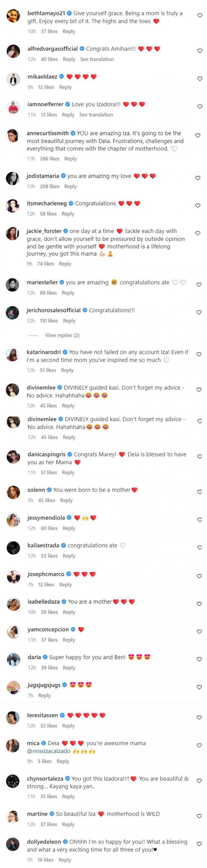Heart annecurtissmith's comment

click(198, 135)
